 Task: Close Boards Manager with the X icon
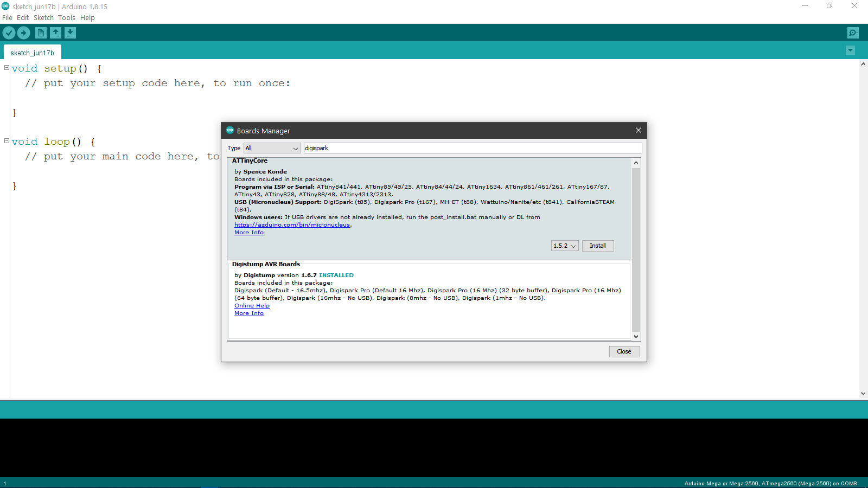(639, 130)
